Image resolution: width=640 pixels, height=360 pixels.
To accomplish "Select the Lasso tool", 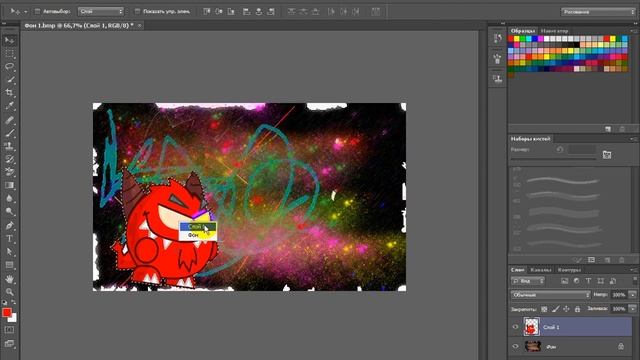I will click(x=9, y=67).
